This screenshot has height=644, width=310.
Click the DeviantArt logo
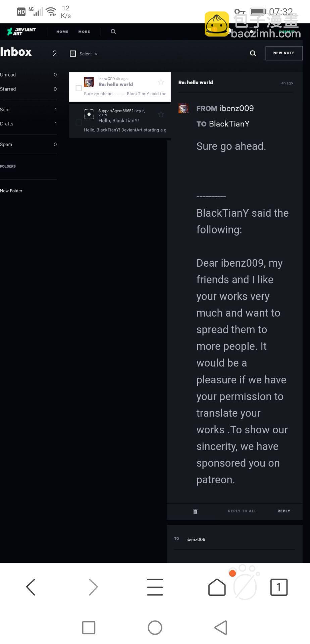tap(21, 32)
